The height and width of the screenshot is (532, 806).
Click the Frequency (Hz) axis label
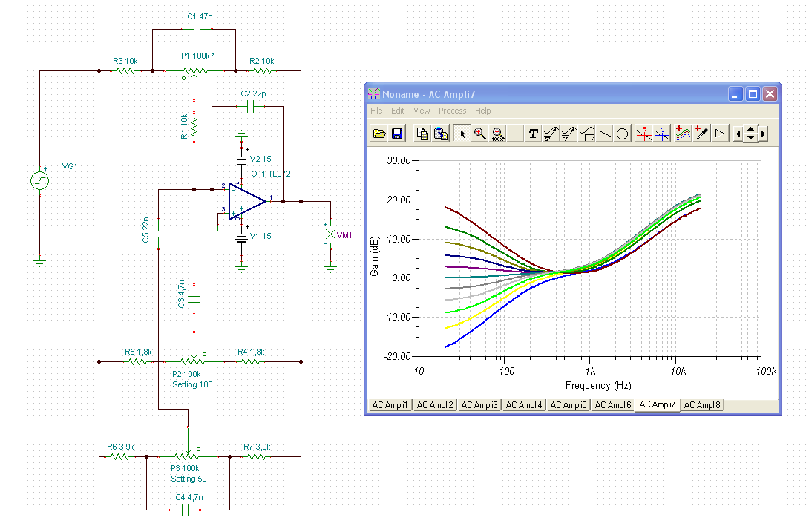(597, 385)
